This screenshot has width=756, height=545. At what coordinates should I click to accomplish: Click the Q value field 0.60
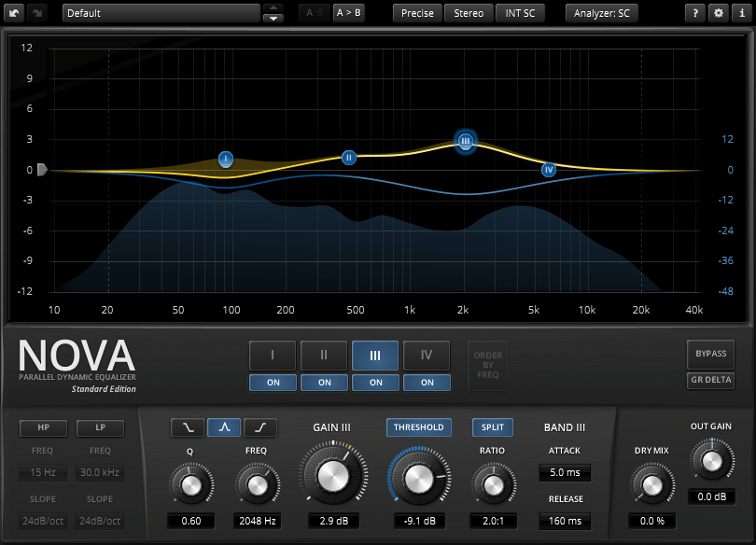click(191, 521)
